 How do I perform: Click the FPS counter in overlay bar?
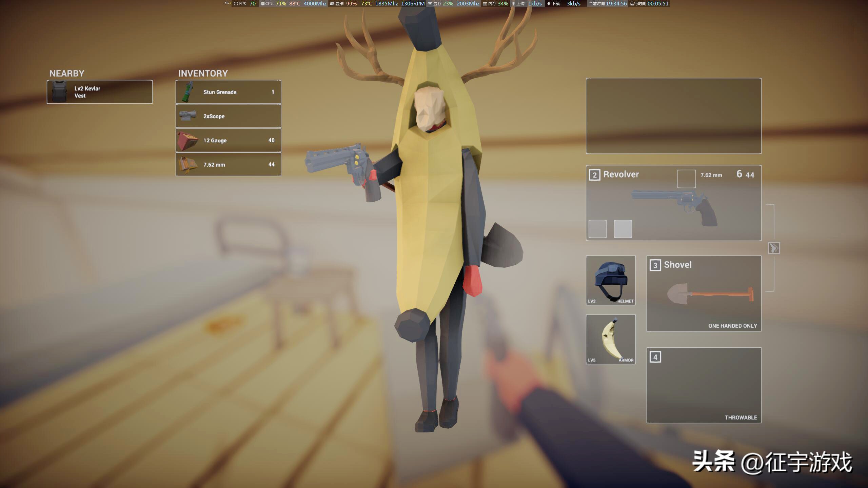245,4
